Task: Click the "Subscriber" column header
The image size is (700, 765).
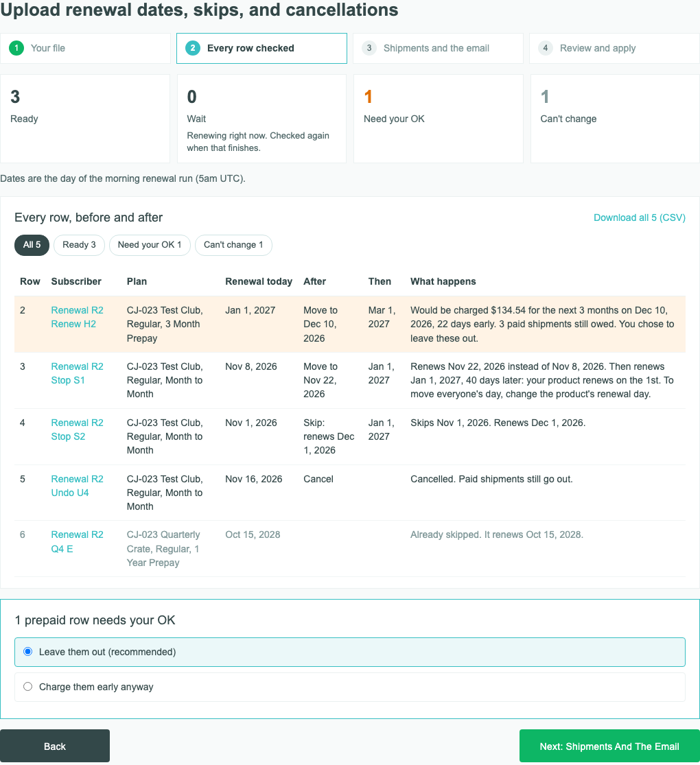Action: click(x=76, y=281)
